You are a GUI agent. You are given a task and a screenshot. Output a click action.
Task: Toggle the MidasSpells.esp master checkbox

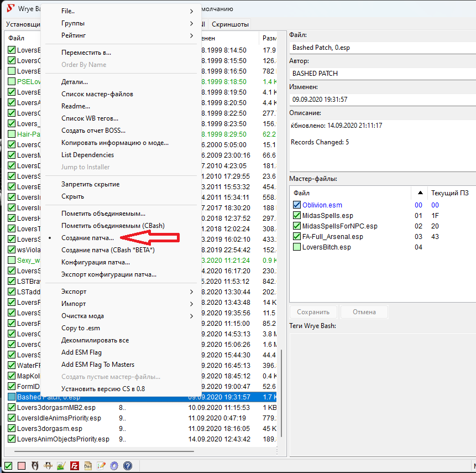pyautogui.click(x=297, y=216)
